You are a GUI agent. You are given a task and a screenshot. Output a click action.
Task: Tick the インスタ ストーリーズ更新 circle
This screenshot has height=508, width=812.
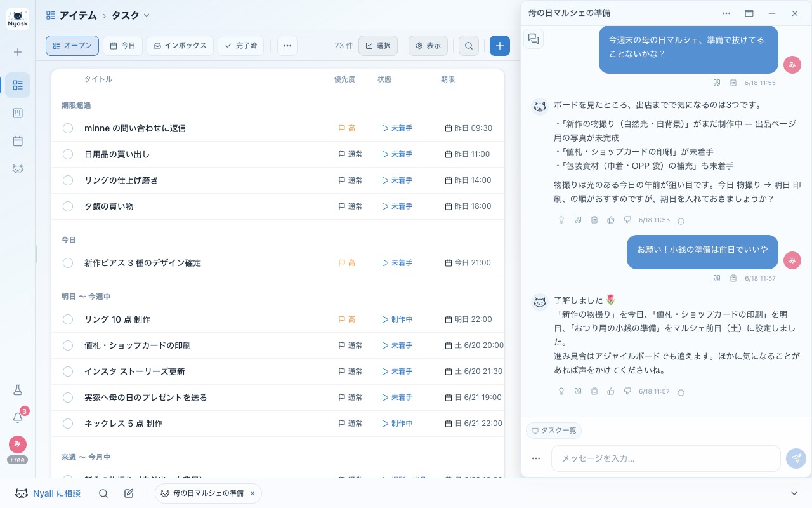tap(68, 371)
